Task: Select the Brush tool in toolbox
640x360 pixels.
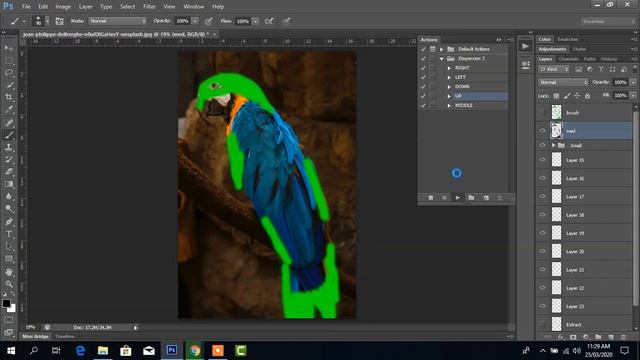Action: (x=9, y=135)
